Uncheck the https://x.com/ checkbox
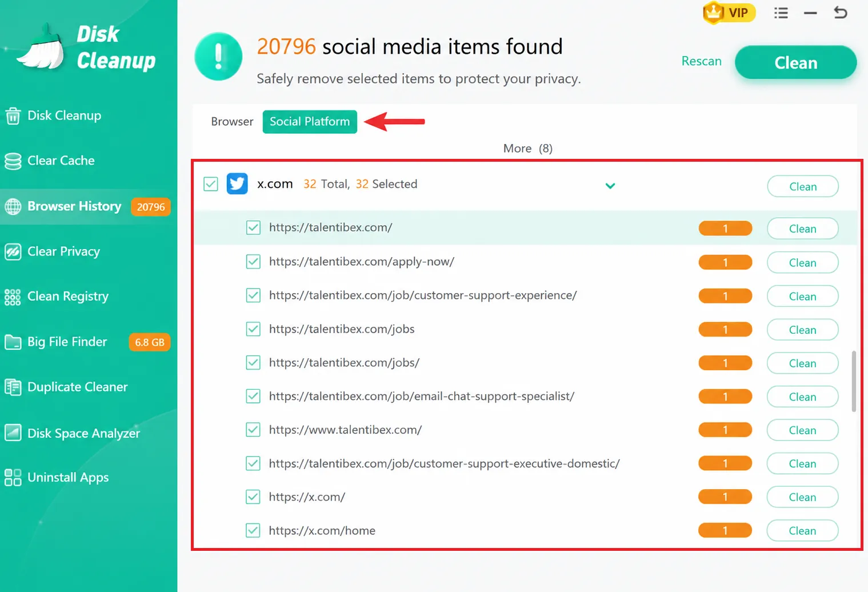This screenshot has height=592, width=868. (253, 497)
